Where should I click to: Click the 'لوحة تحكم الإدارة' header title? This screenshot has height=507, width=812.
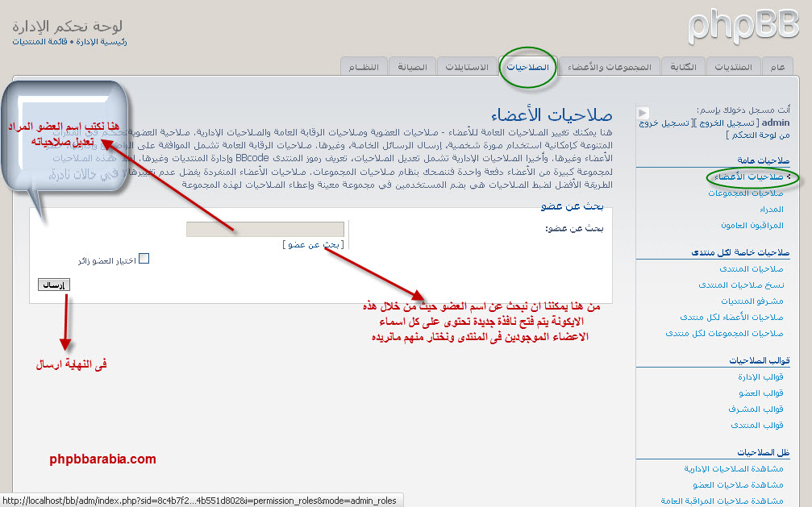point(67,26)
